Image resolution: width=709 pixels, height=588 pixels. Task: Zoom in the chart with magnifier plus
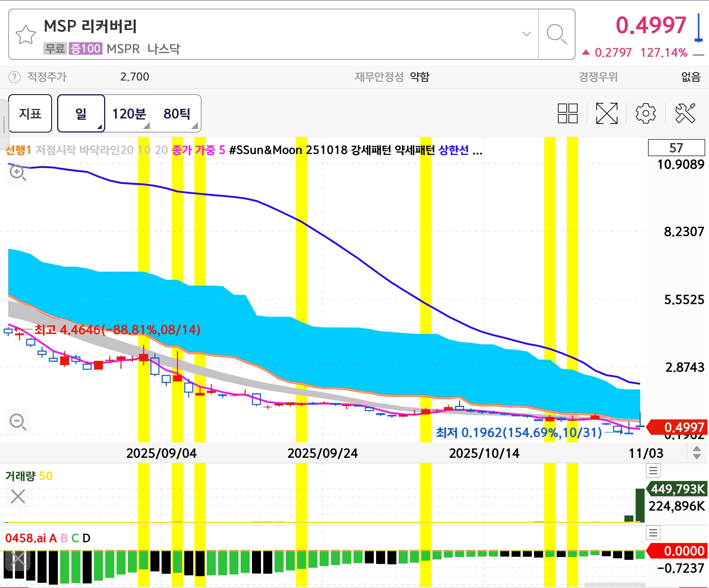(18, 172)
